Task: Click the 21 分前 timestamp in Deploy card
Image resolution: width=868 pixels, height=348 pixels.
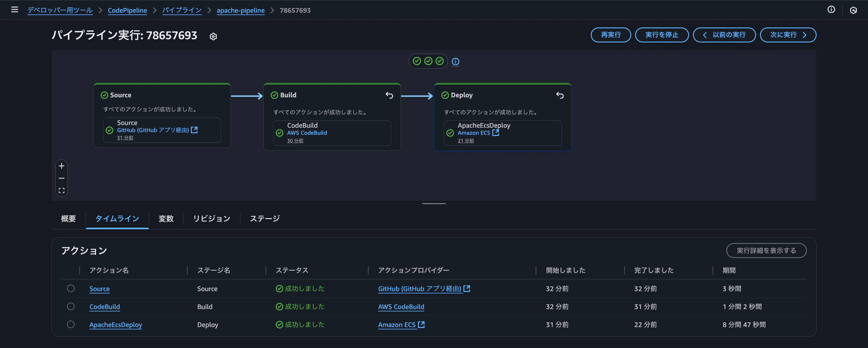Action: pyautogui.click(x=466, y=141)
